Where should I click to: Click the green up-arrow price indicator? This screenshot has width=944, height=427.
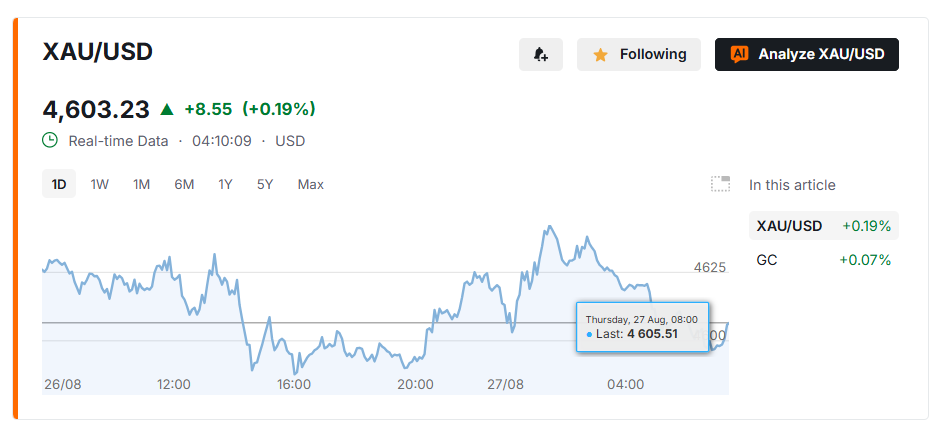pyautogui.click(x=167, y=110)
